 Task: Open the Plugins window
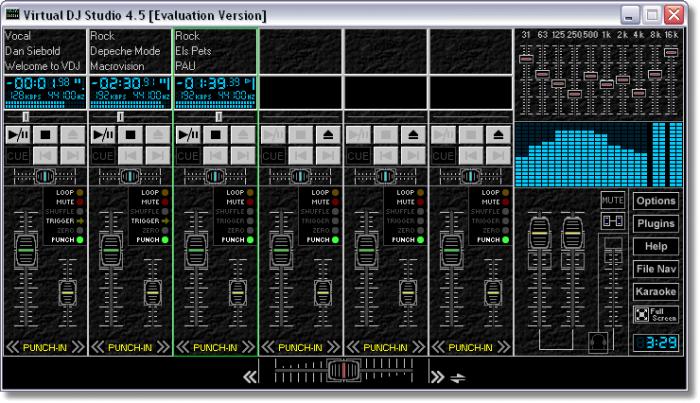655,224
